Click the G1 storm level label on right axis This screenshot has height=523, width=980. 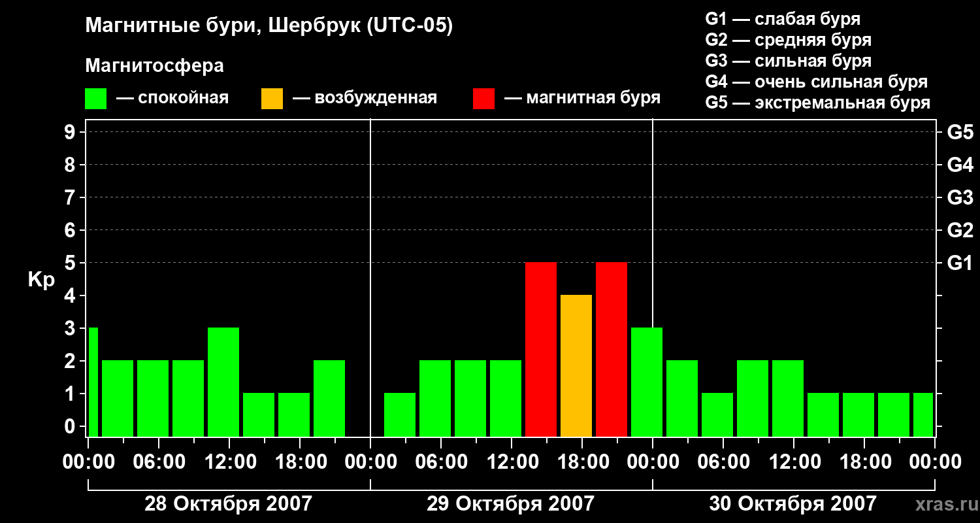[960, 263]
